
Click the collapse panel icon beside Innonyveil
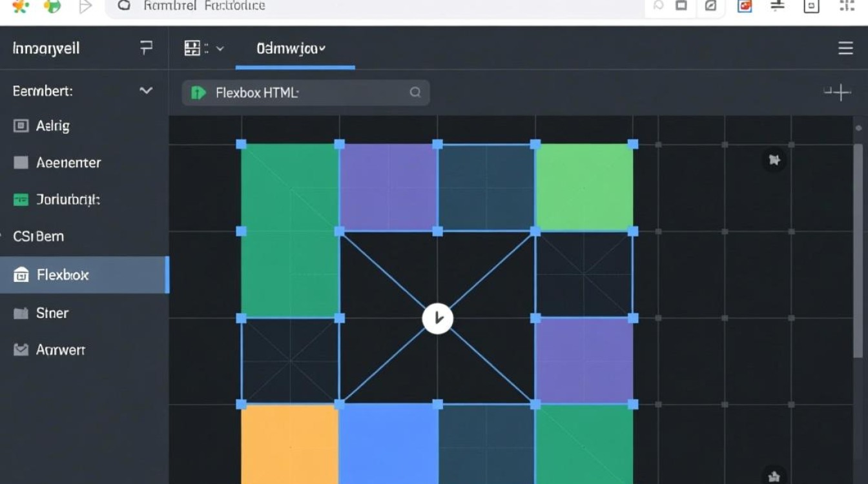[x=146, y=48]
